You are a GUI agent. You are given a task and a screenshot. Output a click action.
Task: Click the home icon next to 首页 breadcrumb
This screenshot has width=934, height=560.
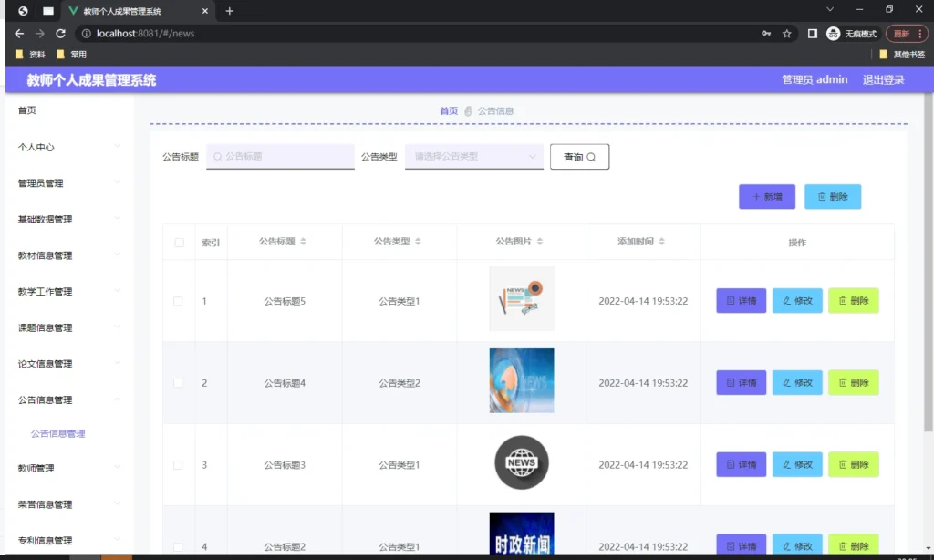468,109
